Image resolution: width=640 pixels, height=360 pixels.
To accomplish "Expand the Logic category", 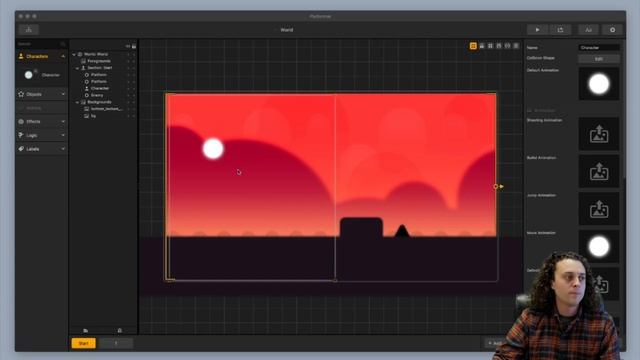I will [63, 135].
